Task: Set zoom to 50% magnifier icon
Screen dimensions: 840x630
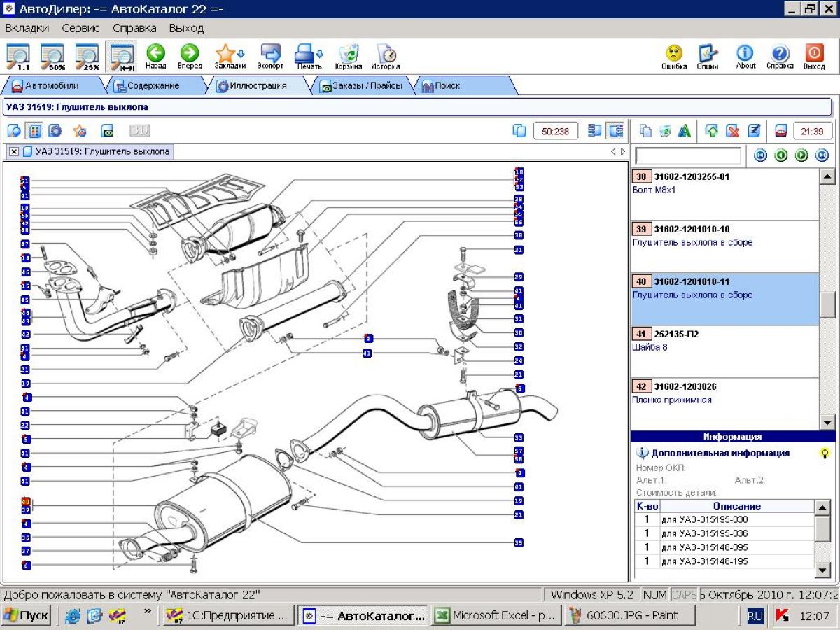Action: (52, 57)
